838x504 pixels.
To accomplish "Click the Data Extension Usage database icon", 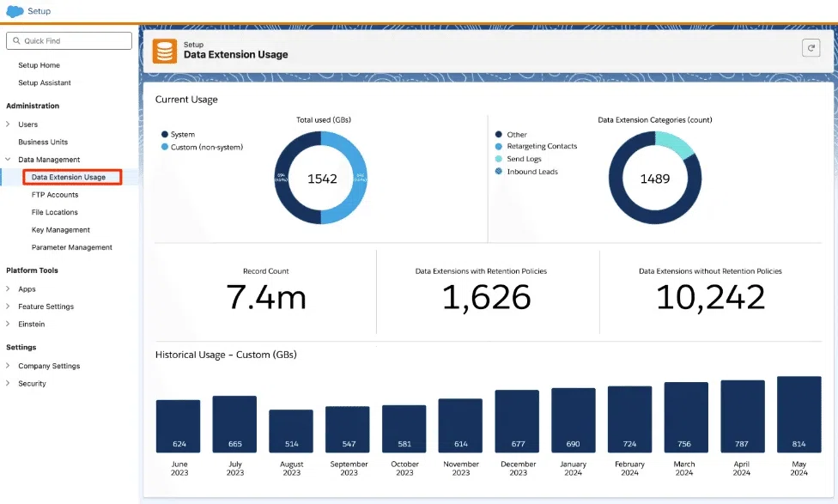I will click(165, 52).
